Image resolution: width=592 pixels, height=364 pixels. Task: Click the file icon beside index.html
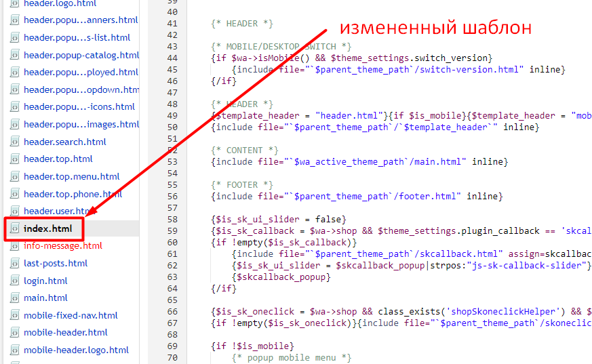(x=14, y=229)
